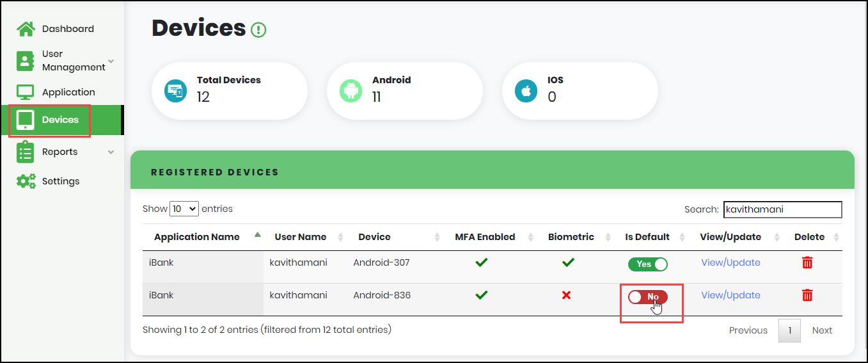Click the Search field containing kavithamani
868x363 pixels.
coord(782,209)
